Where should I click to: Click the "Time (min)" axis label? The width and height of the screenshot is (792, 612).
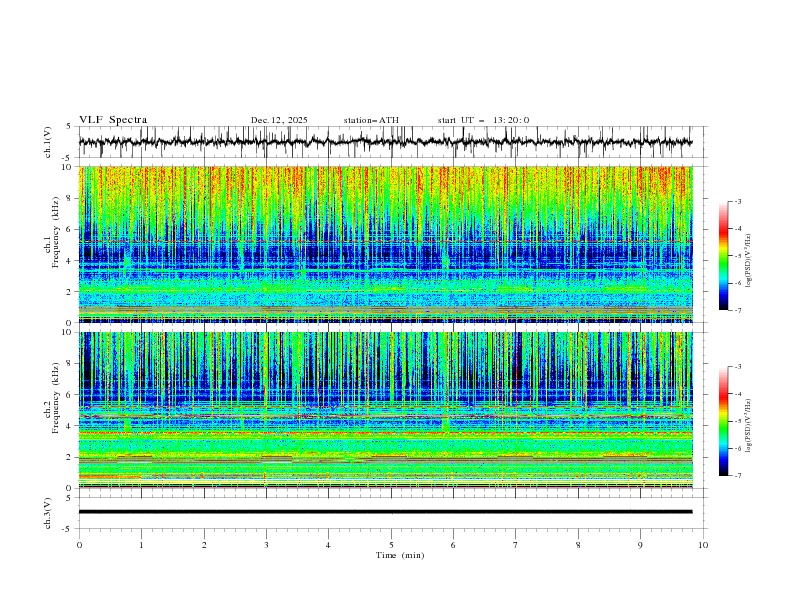coord(400,555)
